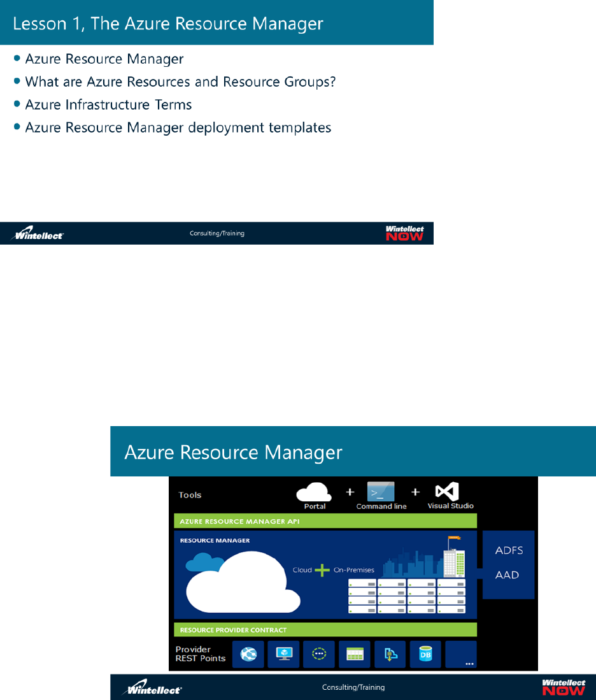Click the 'Portal' caption text
Image resolution: width=596 pixels, height=700 pixels.
click(315, 506)
